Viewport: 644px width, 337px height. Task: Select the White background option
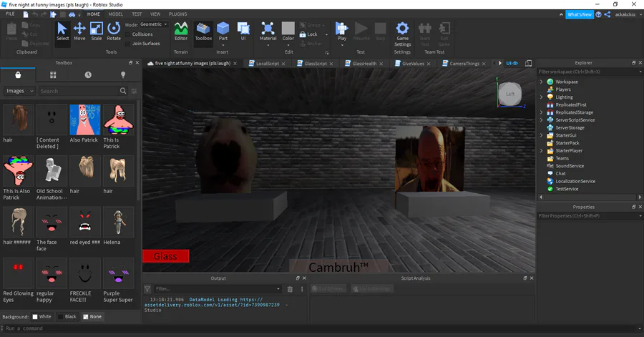click(x=42, y=316)
